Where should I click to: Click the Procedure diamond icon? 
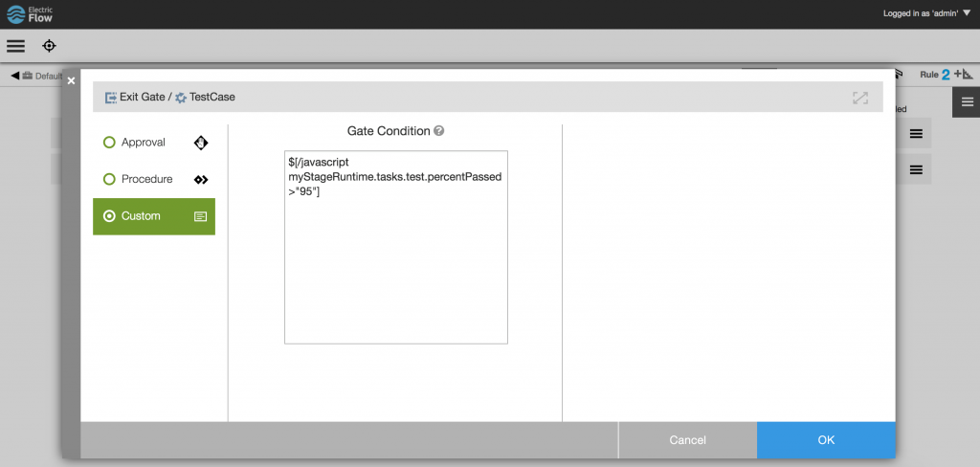[x=201, y=179]
